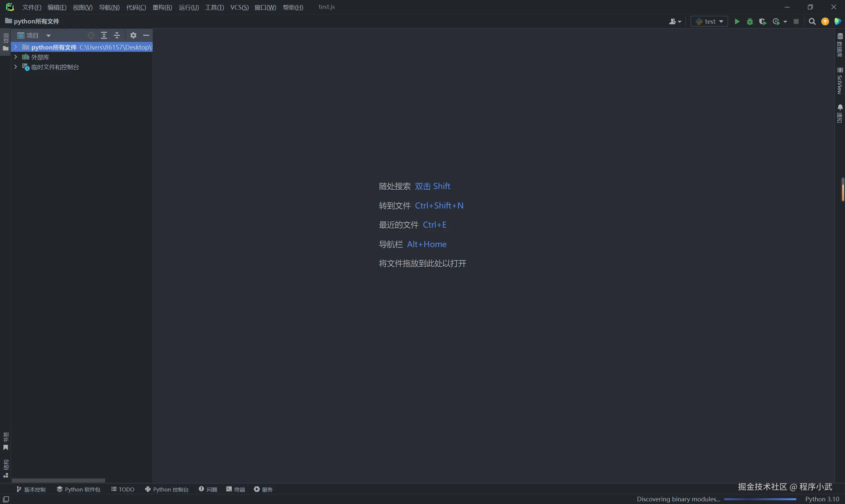Expand the 外部库 tree node

(15, 57)
